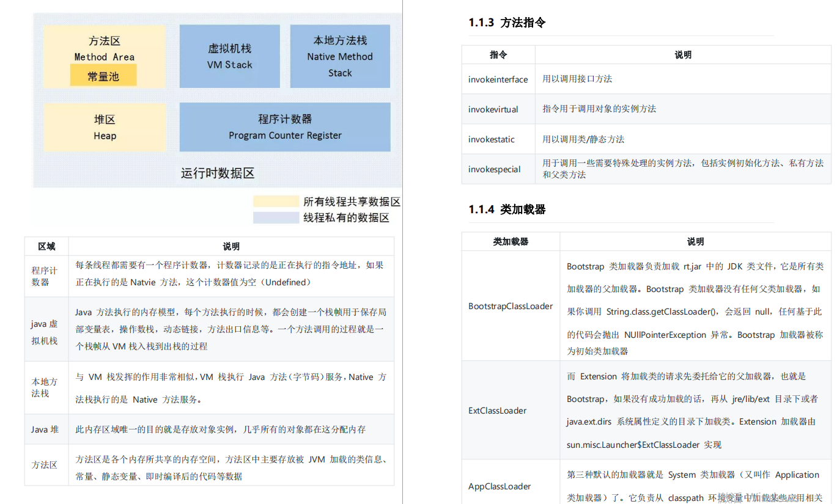Click the 本地方法栈 Native Method Stack box
837x504 pixels.
tap(340, 56)
